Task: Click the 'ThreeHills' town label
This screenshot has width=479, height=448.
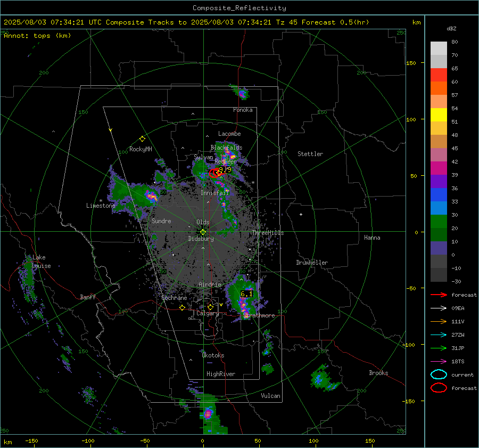Action: pyautogui.click(x=268, y=233)
